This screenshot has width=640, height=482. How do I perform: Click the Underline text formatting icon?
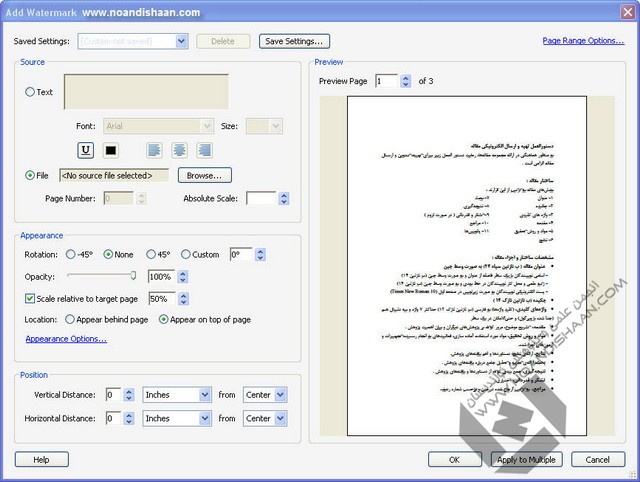pyautogui.click(x=85, y=150)
